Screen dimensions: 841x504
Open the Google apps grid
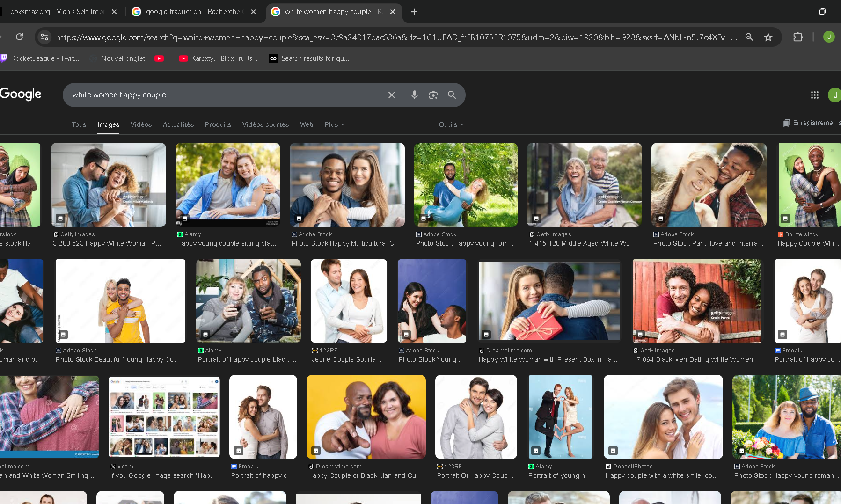pyautogui.click(x=814, y=95)
